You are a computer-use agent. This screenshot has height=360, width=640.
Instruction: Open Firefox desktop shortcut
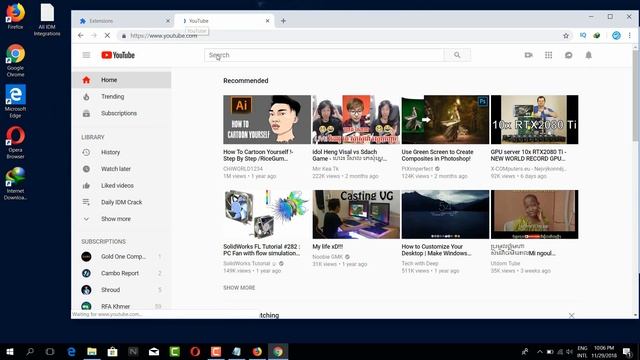tap(16, 16)
